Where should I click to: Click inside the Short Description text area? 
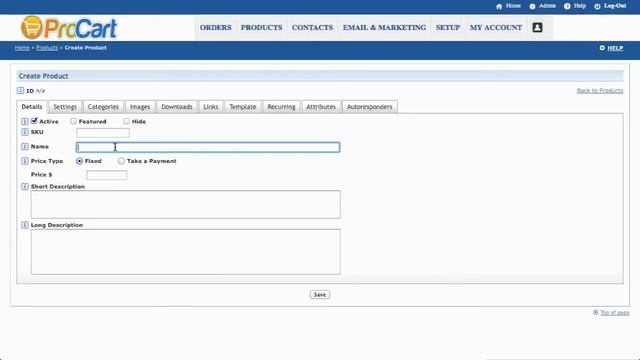pos(185,204)
